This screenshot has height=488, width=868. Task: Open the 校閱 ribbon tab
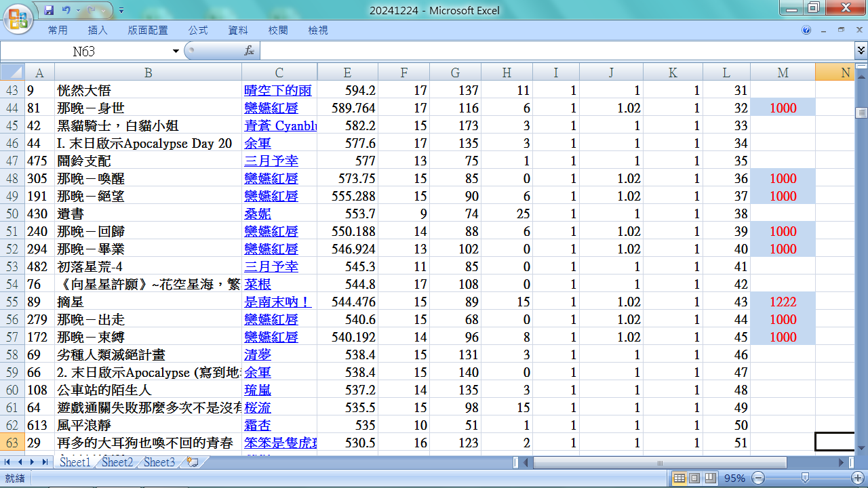coord(278,30)
